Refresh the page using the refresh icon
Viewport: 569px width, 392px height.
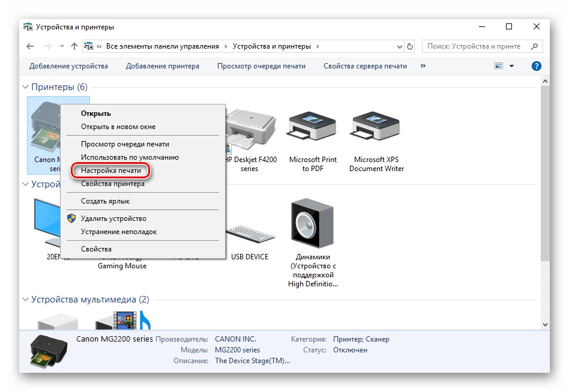pyautogui.click(x=409, y=46)
